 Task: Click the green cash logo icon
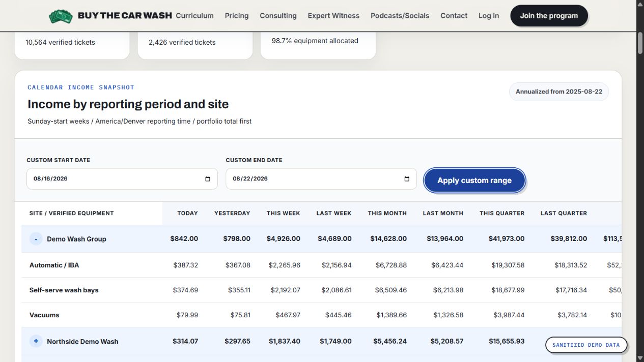[61, 16]
